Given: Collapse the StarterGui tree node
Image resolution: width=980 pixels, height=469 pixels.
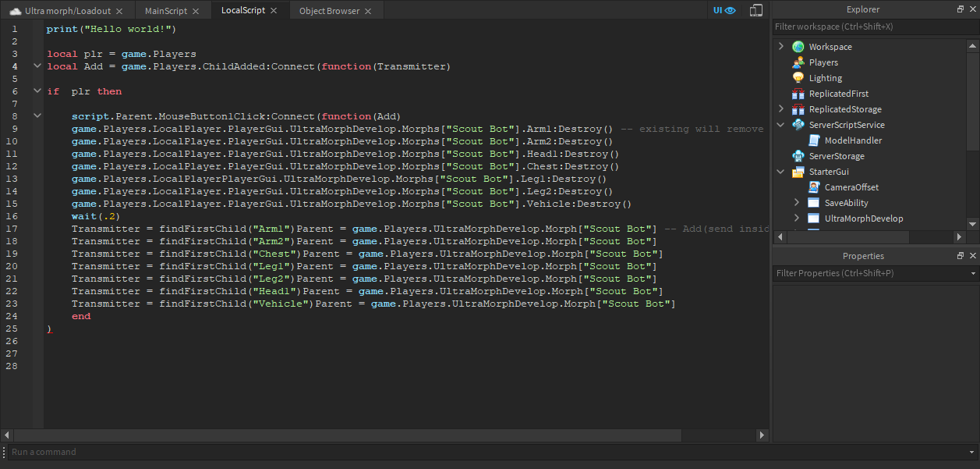Looking at the screenshot, I should click(780, 171).
